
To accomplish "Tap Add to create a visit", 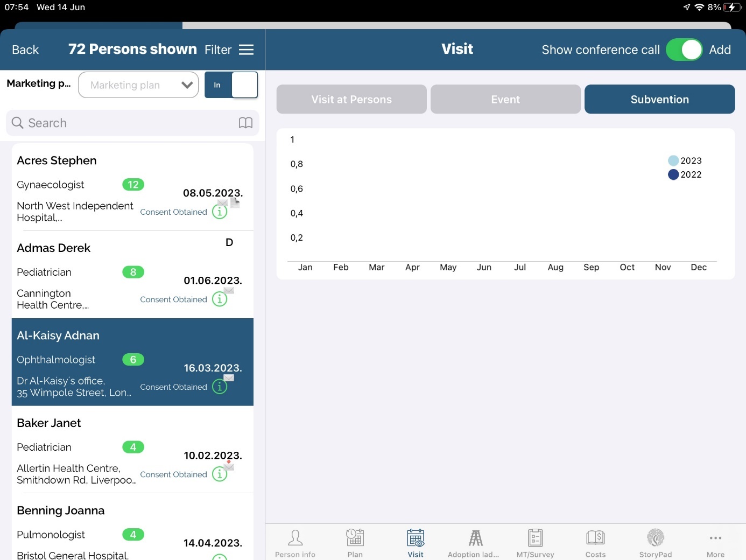I will point(720,50).
